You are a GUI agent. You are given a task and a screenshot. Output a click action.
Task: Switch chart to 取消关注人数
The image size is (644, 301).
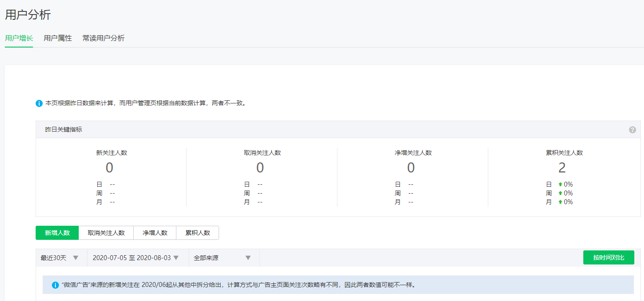click(106, 233)
